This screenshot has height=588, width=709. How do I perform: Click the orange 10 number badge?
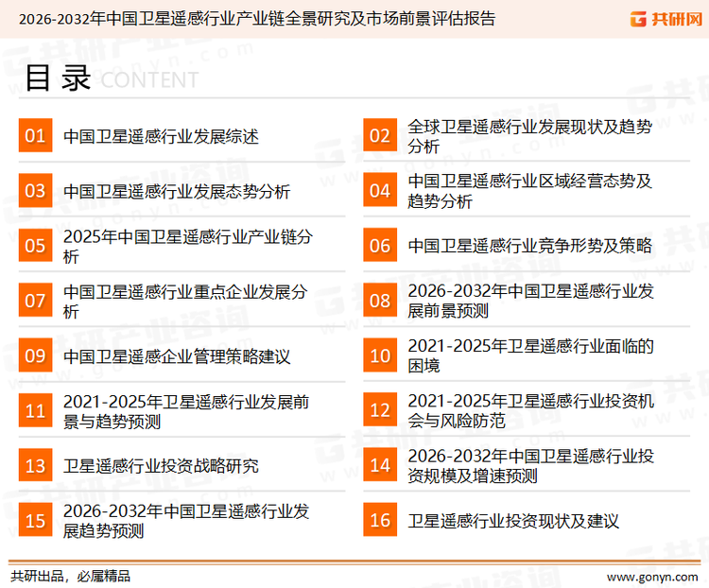tap(380, 355)
